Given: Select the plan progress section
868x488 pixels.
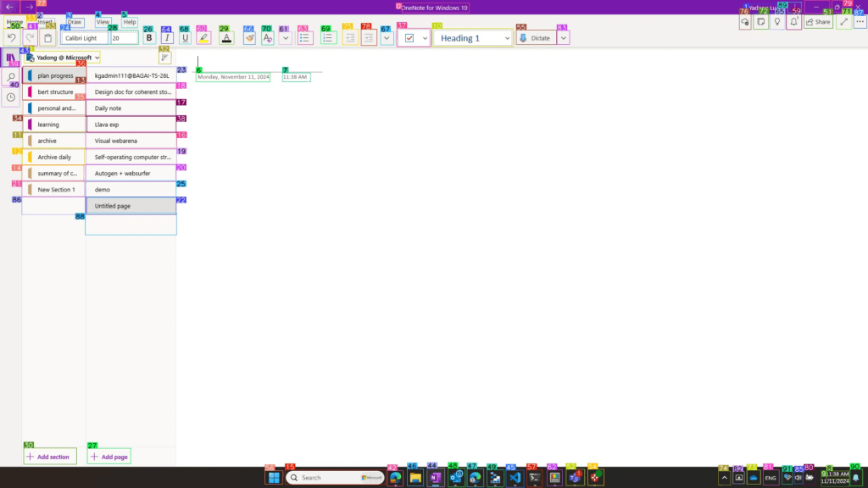Looking at the screenshot, I should click(54, 75).
